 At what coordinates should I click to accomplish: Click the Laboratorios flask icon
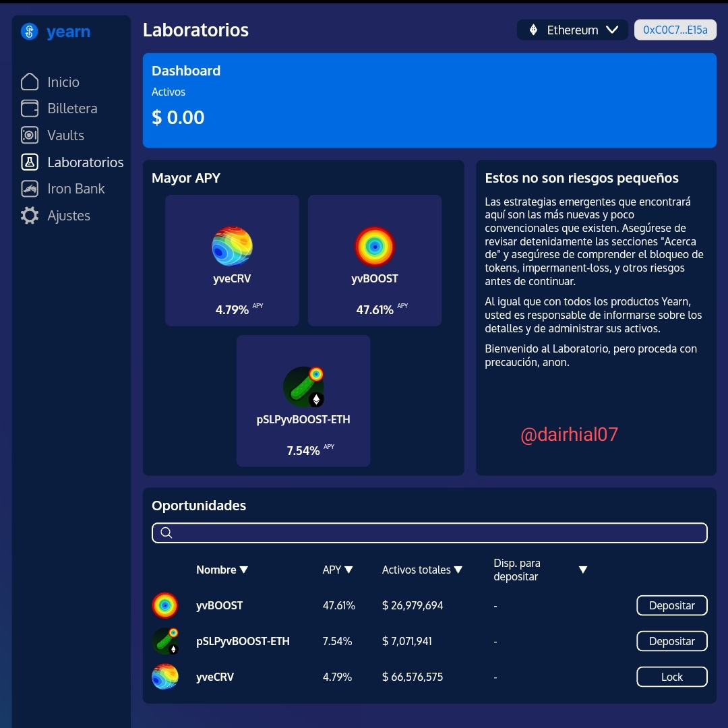(x=30, y=162)
